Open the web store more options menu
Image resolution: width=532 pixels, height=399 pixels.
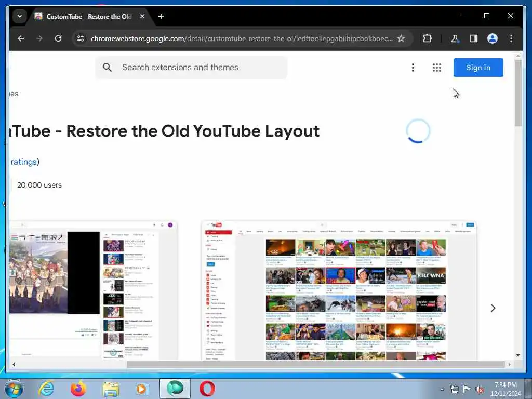413,68
